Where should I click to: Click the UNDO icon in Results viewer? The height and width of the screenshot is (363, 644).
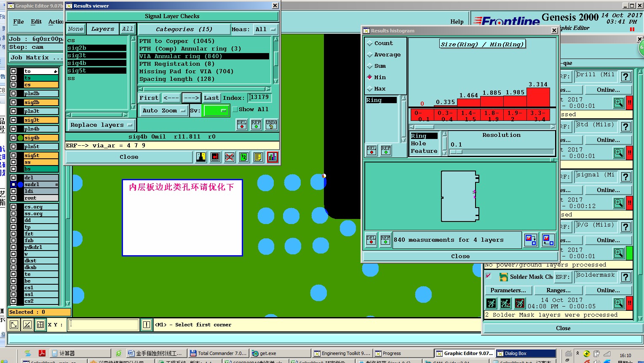point(271,125)
